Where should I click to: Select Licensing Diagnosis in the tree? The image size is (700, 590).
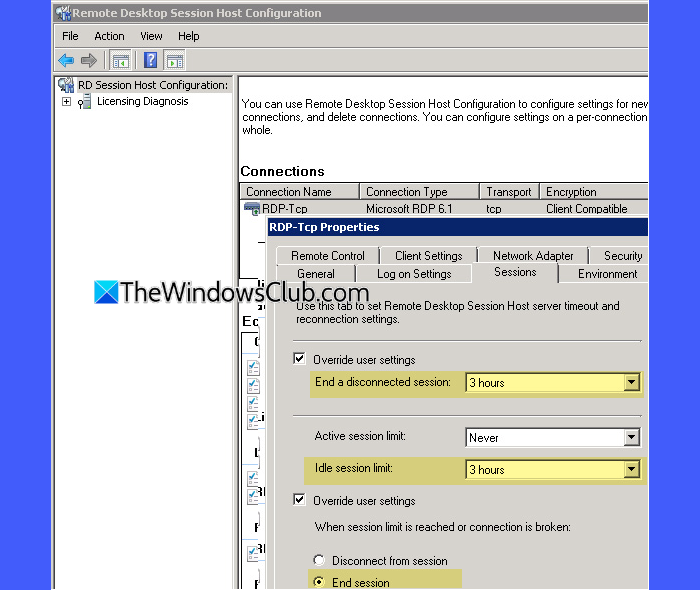point(142,101)
